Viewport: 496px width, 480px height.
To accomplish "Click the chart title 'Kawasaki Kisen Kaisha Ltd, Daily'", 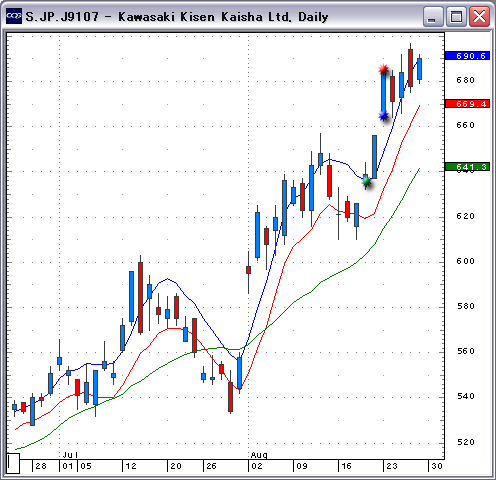I will (x=223, y=17).
